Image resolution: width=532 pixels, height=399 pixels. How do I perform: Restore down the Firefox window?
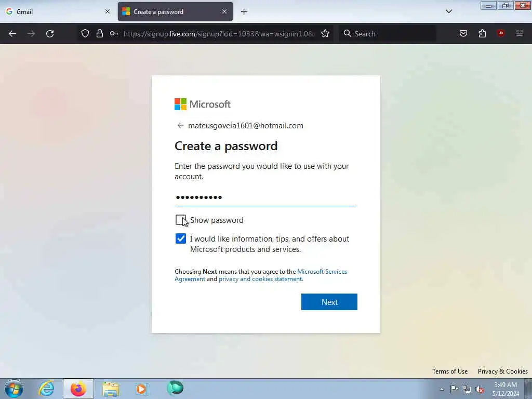coord(505,5)
